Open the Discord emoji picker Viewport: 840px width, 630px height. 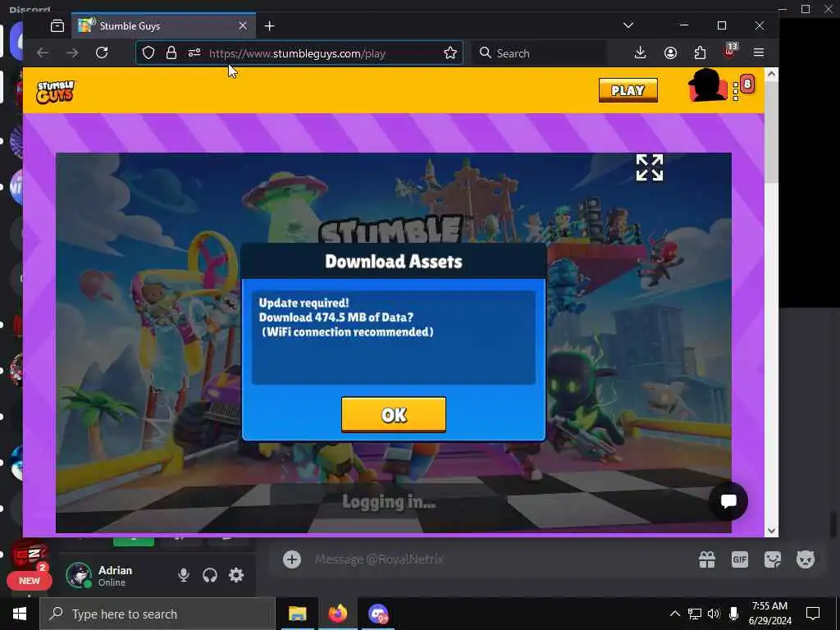pos(806,559)
